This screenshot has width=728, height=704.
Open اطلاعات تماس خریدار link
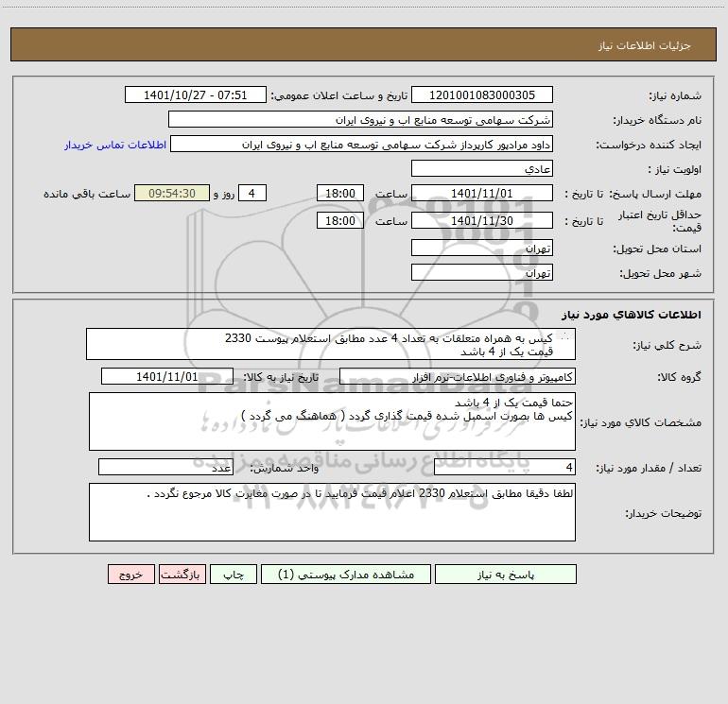click(x=115, y=145)
